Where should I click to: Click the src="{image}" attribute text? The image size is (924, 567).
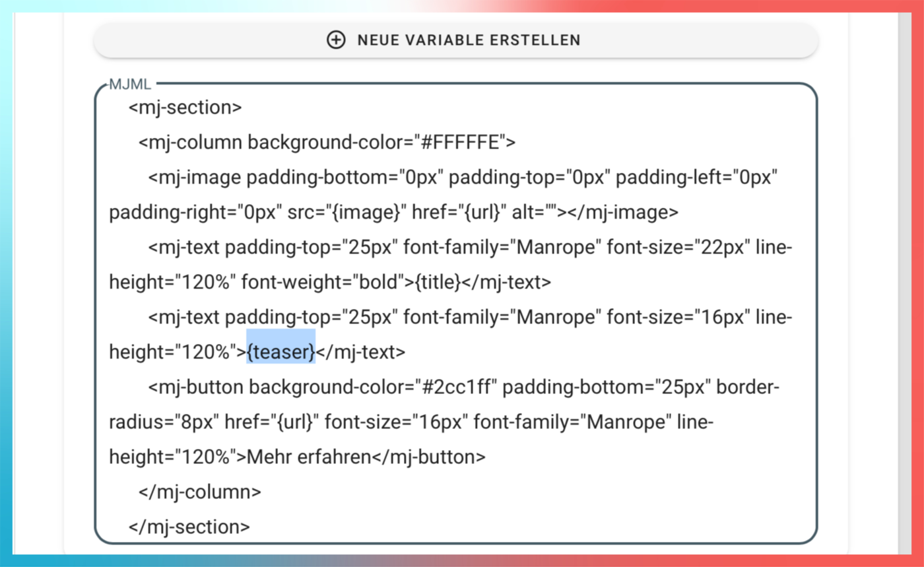coord(346,213)
